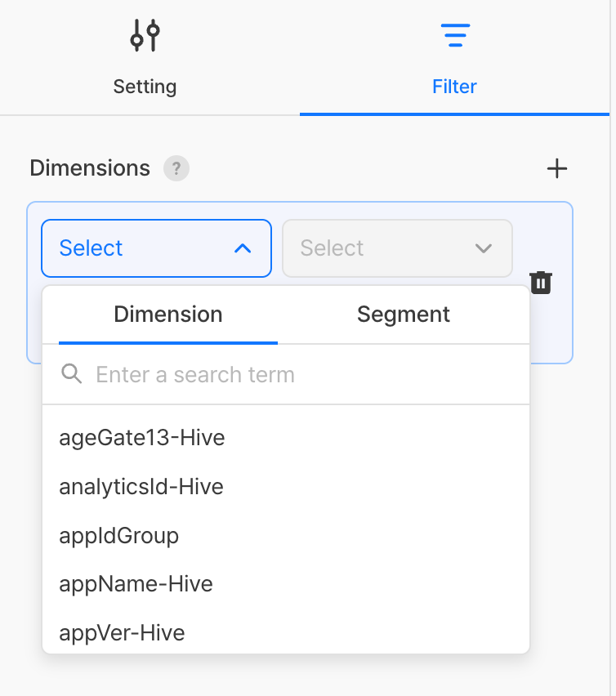
Task: Expand the second dropdown's down chevron
Action: [x=484, y=248]
